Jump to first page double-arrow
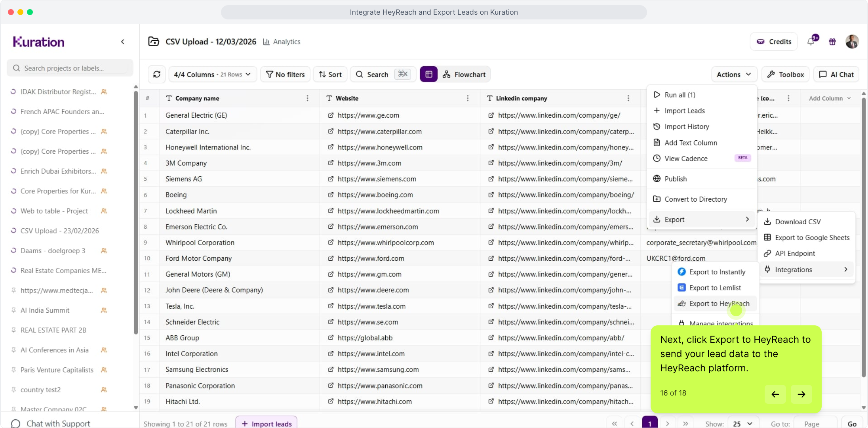Viewport: 868px width, 428px height. pyautogui.click(x=614, y=424)
